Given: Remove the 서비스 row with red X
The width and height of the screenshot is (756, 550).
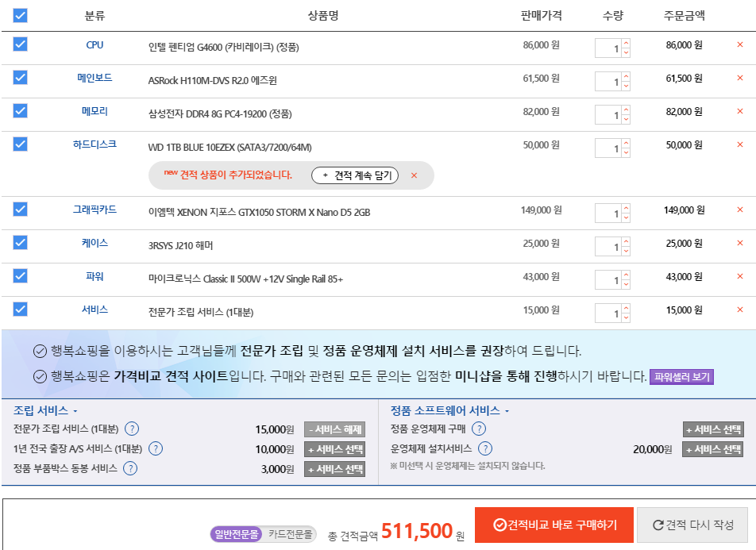Looking at the screenshot, I should point(739,310).
